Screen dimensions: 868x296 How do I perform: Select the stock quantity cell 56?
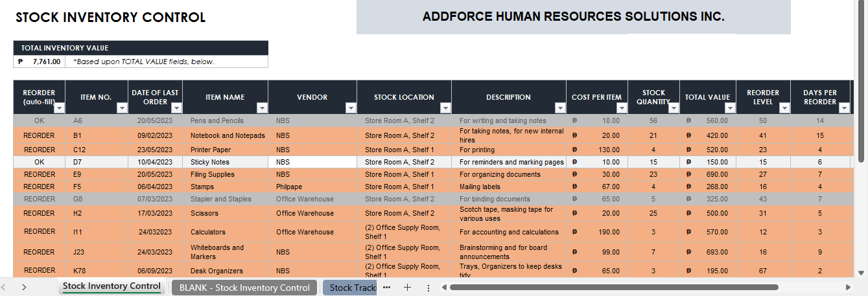(653, 120)
